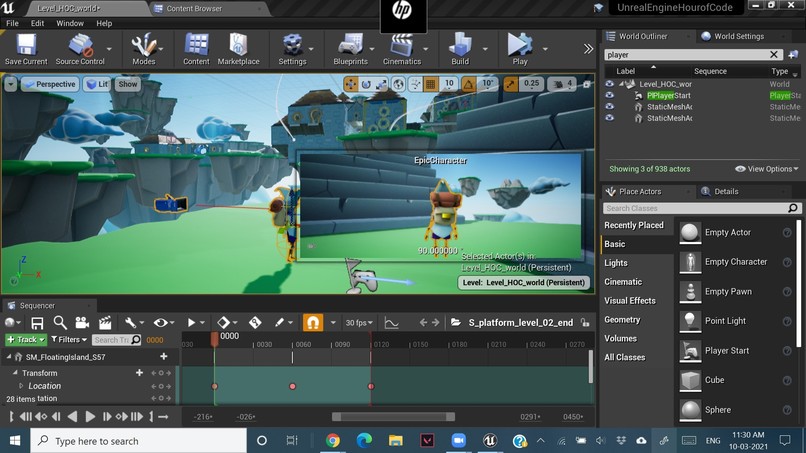Save the sequence with Sequencer floppy icon

coord(37,323)
